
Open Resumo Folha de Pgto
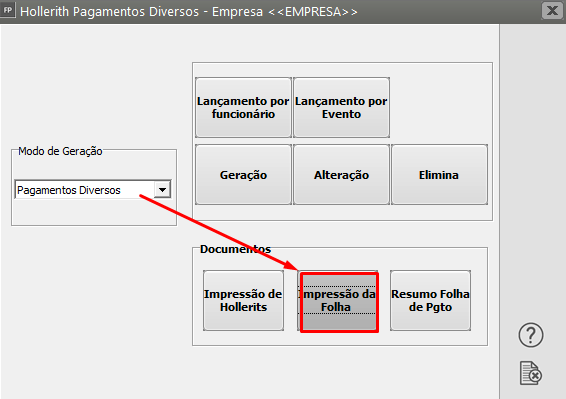click(x=430, y=300)
